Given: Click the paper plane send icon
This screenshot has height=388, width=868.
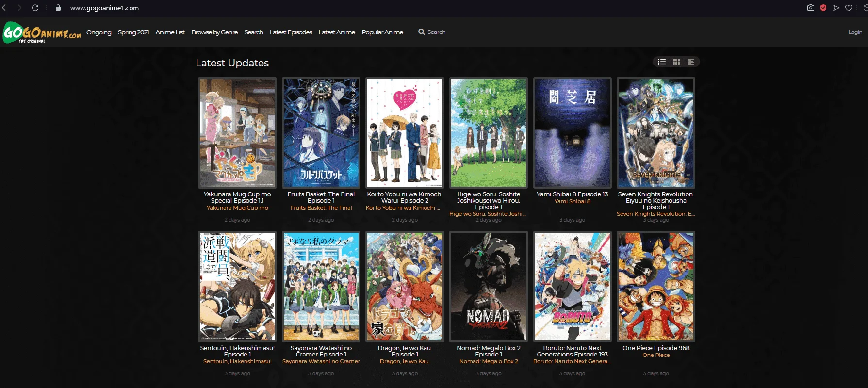Looking at the screenshot, I should tap(836, 8).
